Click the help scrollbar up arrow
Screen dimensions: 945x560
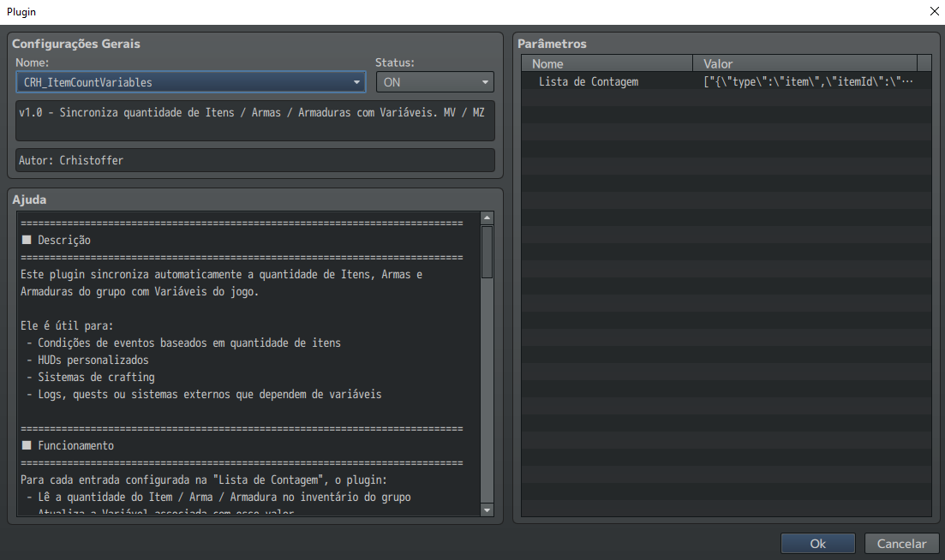pyautogui.click(x=487, y=218)
